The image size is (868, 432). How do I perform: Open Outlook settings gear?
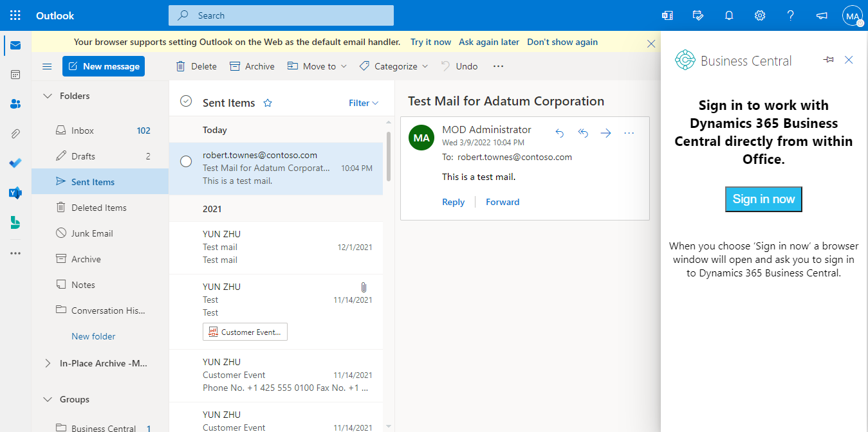pos(759,15)
